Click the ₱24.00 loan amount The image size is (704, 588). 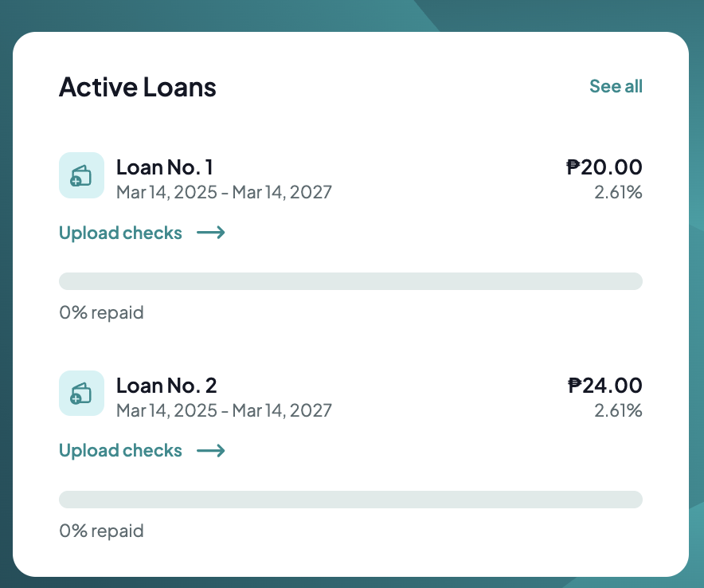click(604, 386)
